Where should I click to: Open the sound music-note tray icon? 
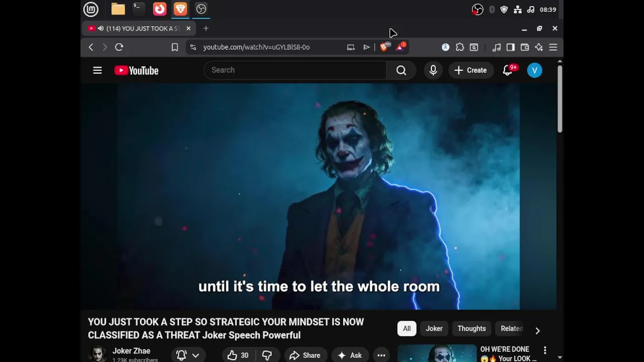tap(531, 10)
